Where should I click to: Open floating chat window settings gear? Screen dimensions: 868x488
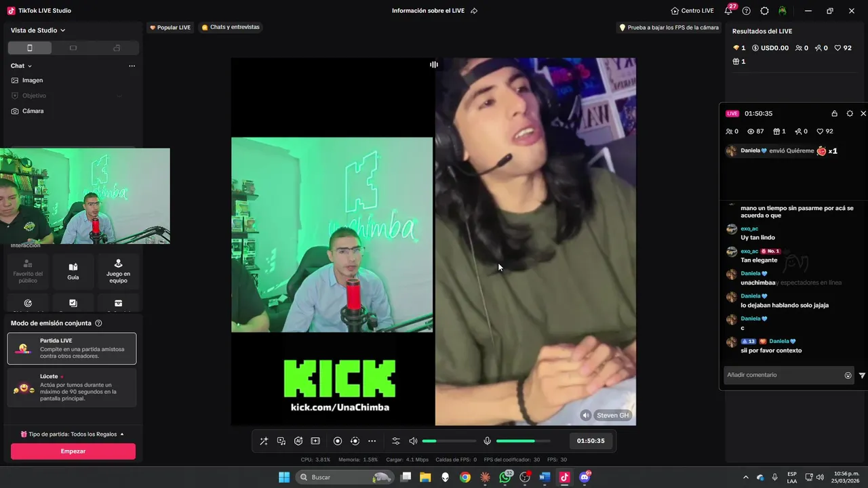[x=850, y=113]
